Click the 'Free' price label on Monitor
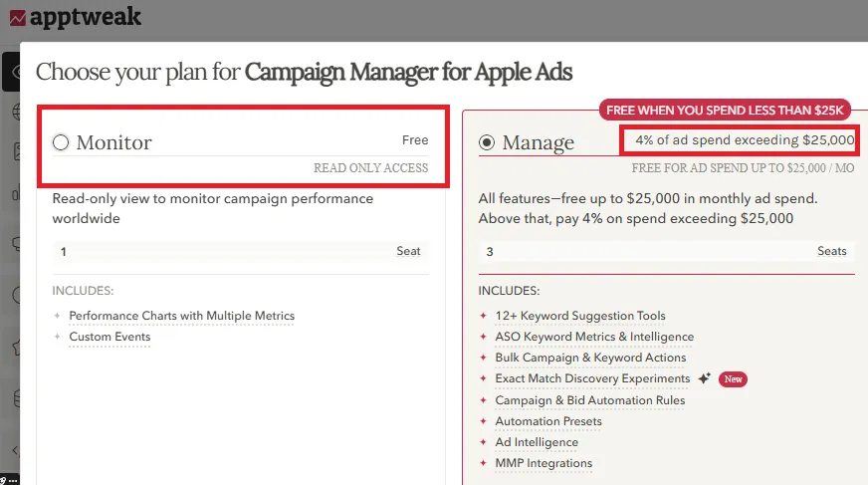Image resolution: width=868 pixels, height=485 pixels. (415, 140)
